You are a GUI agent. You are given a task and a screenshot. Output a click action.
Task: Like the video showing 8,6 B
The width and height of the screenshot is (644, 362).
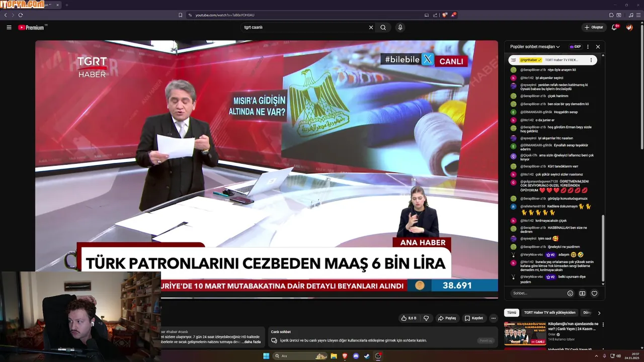pos(409,318)
